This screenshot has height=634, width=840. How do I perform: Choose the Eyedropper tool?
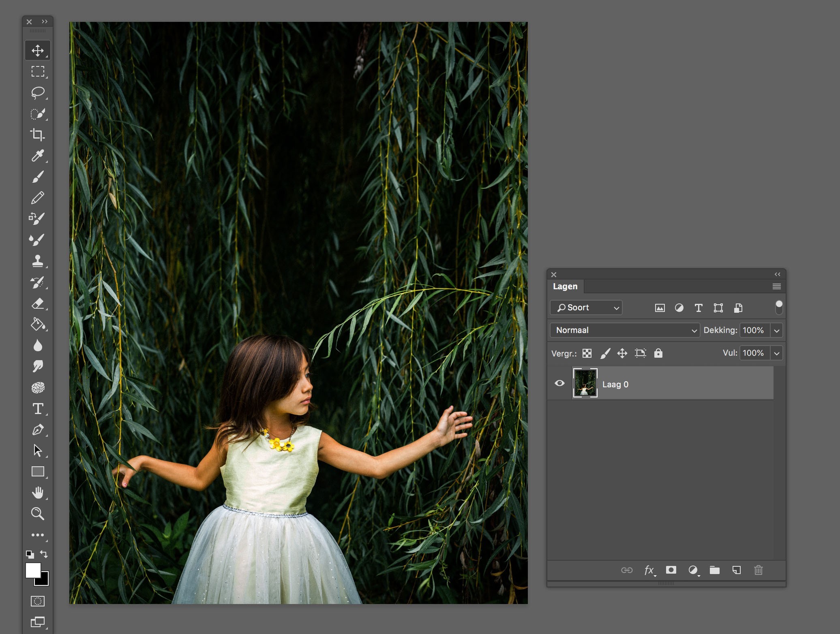click(39, 156)
